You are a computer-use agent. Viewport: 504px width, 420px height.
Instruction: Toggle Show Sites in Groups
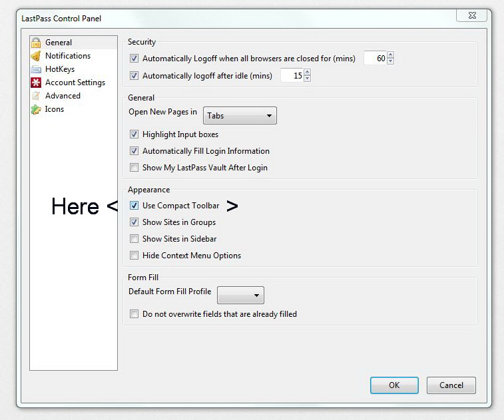134,222
